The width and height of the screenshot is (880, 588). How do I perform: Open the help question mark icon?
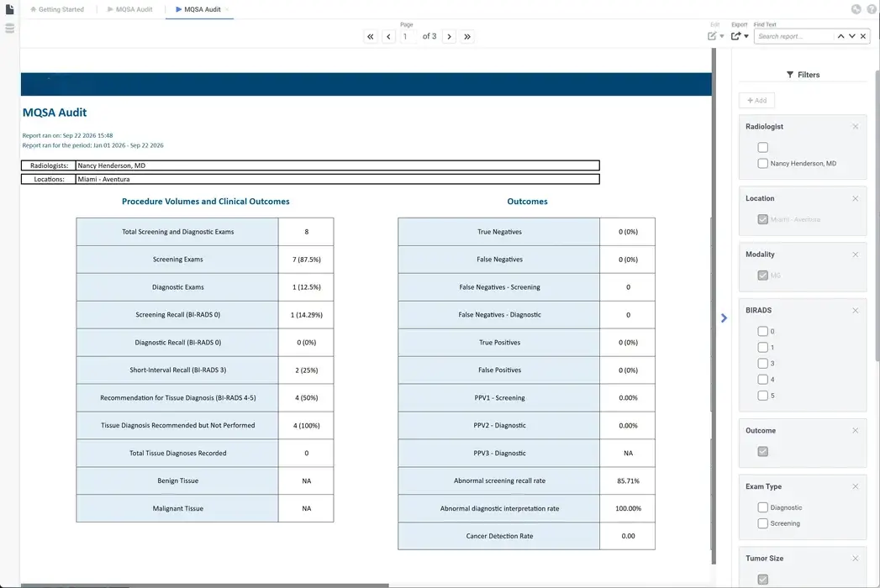point(872,9)
